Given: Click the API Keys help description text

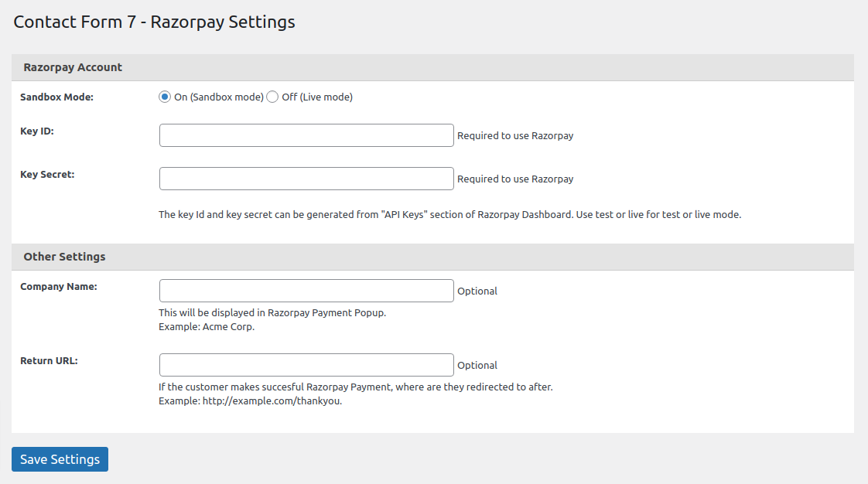Looking at the screenshot, I should (449, 215).
